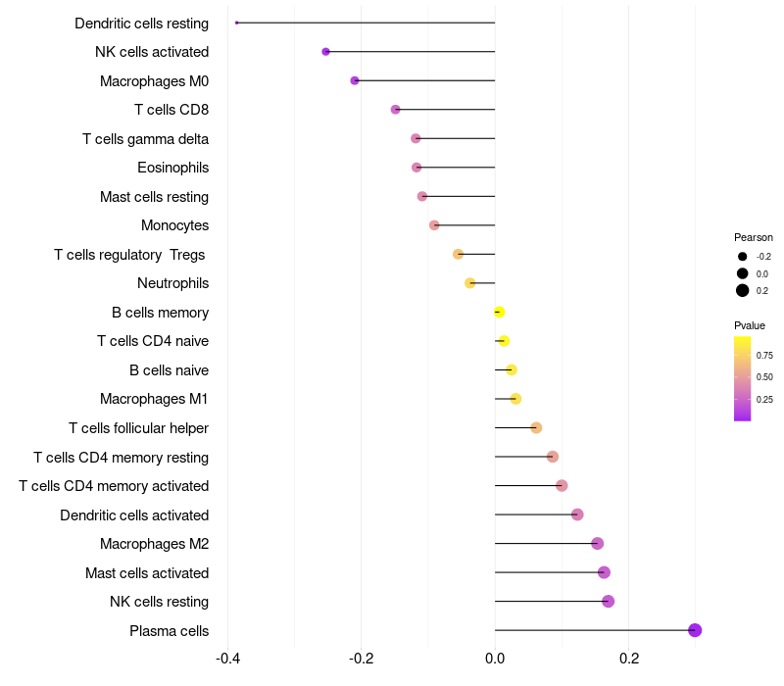Click the NK cells activated marker
This screenshot has height=686, width=784.
(325, 52)
